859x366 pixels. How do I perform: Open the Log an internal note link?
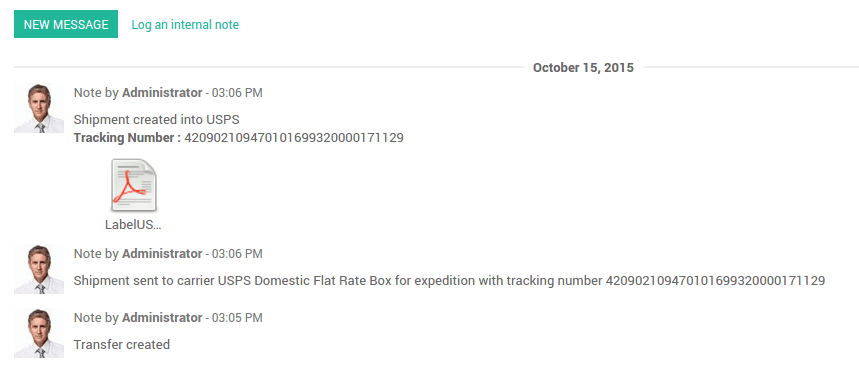(185, 25)
